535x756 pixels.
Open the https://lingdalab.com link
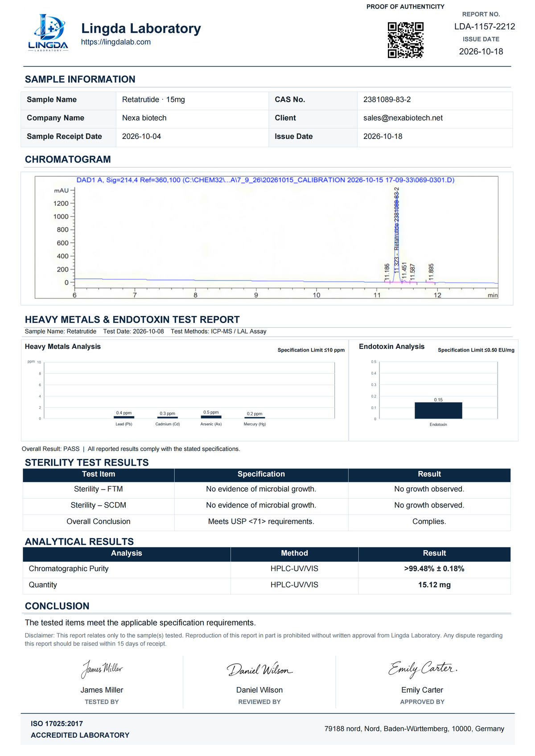116,42
